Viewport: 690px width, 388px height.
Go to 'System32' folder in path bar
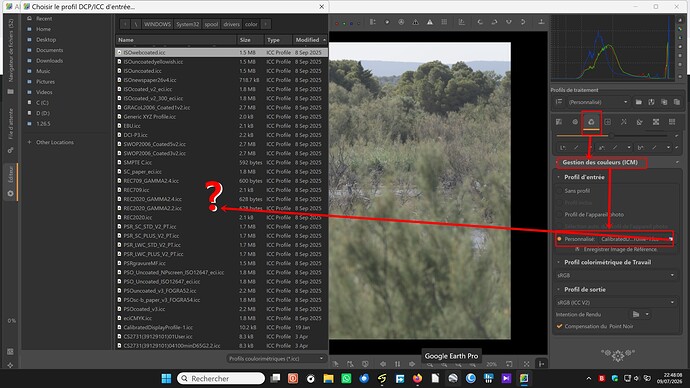coord(187,24)
